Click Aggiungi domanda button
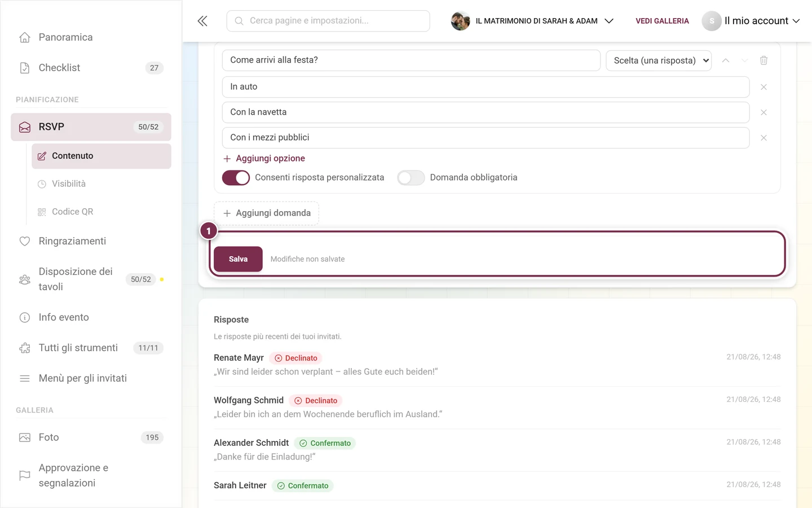The image size is (812, 508). (x=266, y=213)
